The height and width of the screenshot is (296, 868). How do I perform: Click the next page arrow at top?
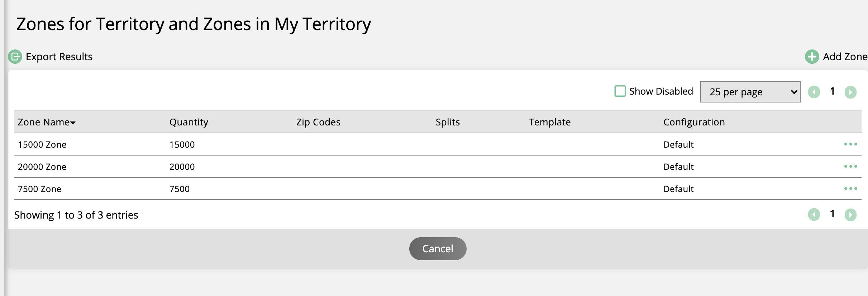[x=852, y=92]
